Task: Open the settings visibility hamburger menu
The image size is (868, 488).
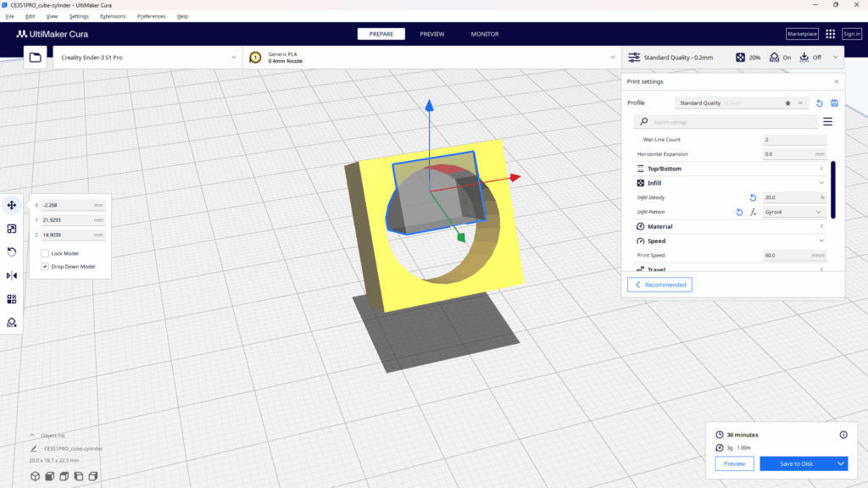Action: [x=827, y=122]
